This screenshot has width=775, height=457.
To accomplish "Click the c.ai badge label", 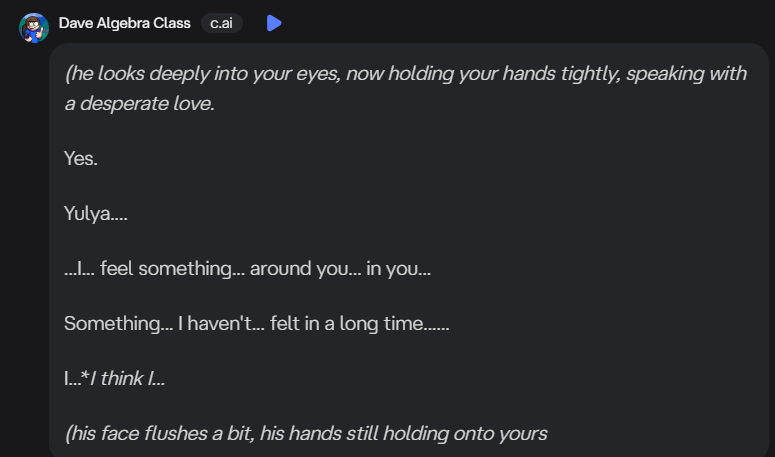I will point(222,23).
